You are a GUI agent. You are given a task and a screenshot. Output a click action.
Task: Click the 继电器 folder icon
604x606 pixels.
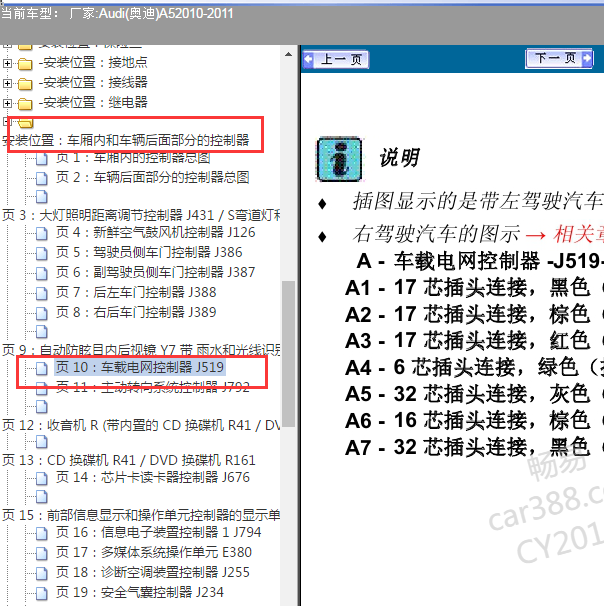point(25,104)
